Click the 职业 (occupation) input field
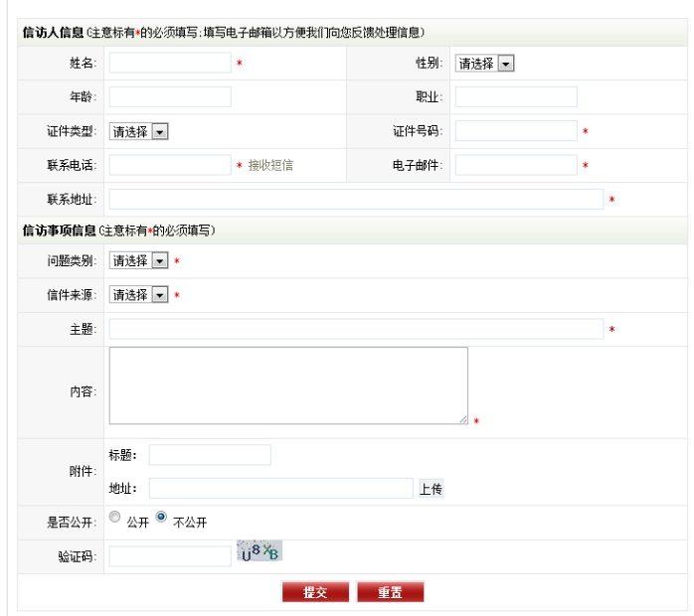Viewport: 694px width, 616px height. pyautogui.click(x=516, y=97)
